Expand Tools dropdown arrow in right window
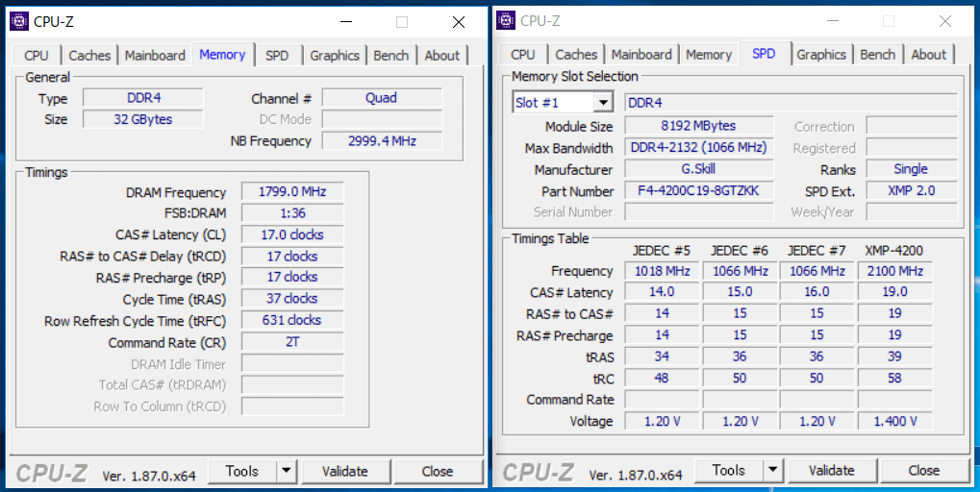This screenshot has height=492, width=980. coord(773,470)
